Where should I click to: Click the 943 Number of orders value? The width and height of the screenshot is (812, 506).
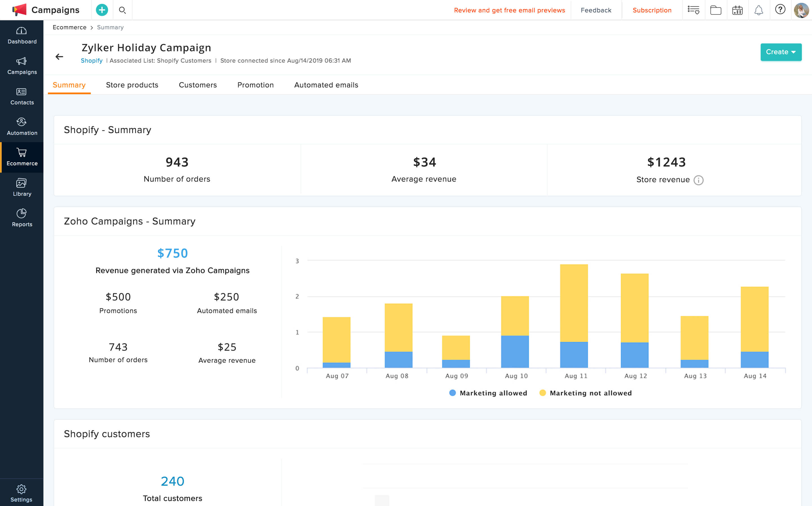click(177, 162)
